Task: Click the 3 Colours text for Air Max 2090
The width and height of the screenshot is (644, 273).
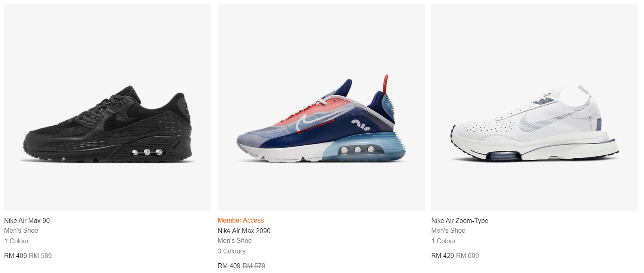Action: pos(231,251)
